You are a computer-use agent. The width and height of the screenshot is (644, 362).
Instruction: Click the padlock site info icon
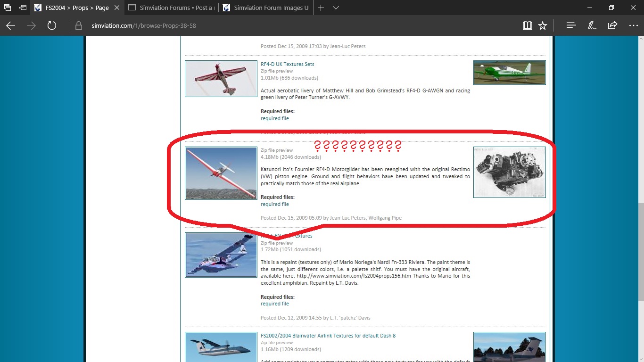(79, 25)
